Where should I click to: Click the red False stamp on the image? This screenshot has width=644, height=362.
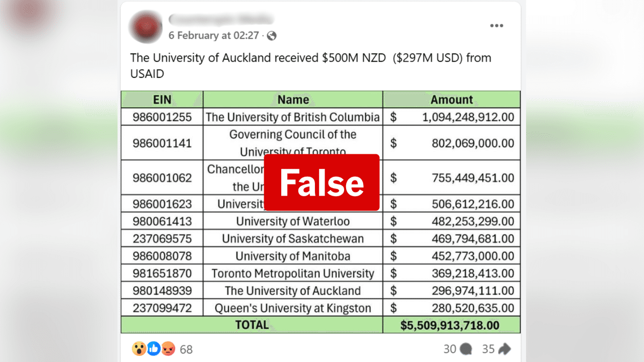(321, 182)
